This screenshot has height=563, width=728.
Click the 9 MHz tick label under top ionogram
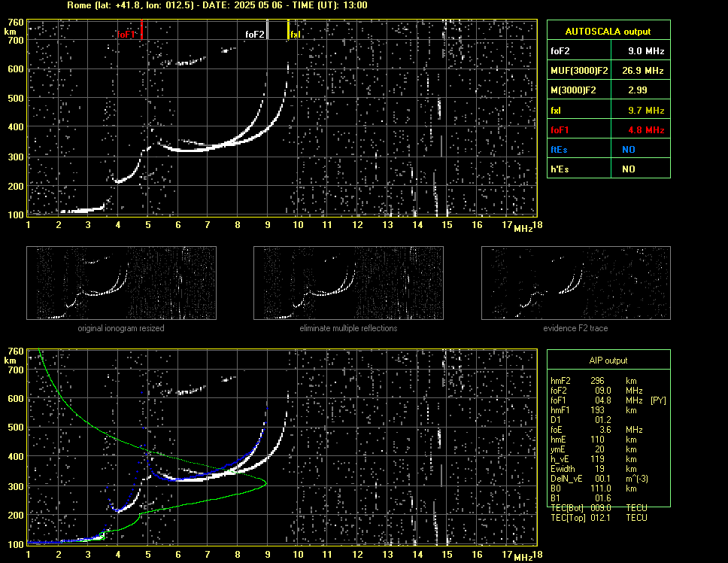[x=268, y=225]
